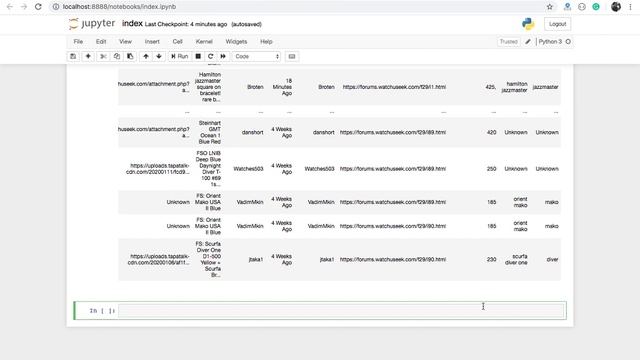Open the Cell menu
This screenshot has width=640, height=360.
pyautogui.click(x=178, y=42)
